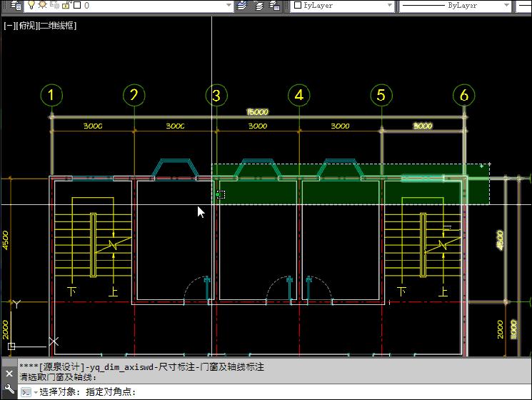The width and height of the screenshot is (532, 400).
Task: Click into the command line input field
Action: coord(321,391)
